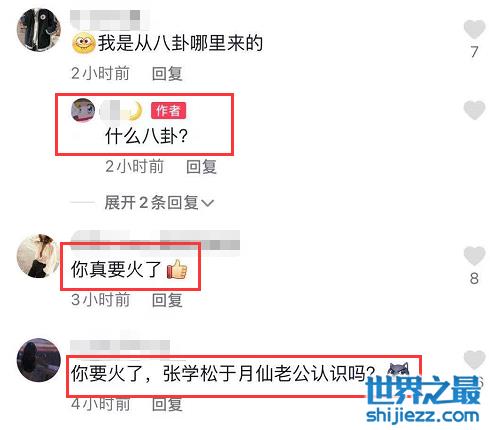Reply to the 我是从八卦哪里来的 comment
The width and height of the screenshot is (490, 430).
167,73
